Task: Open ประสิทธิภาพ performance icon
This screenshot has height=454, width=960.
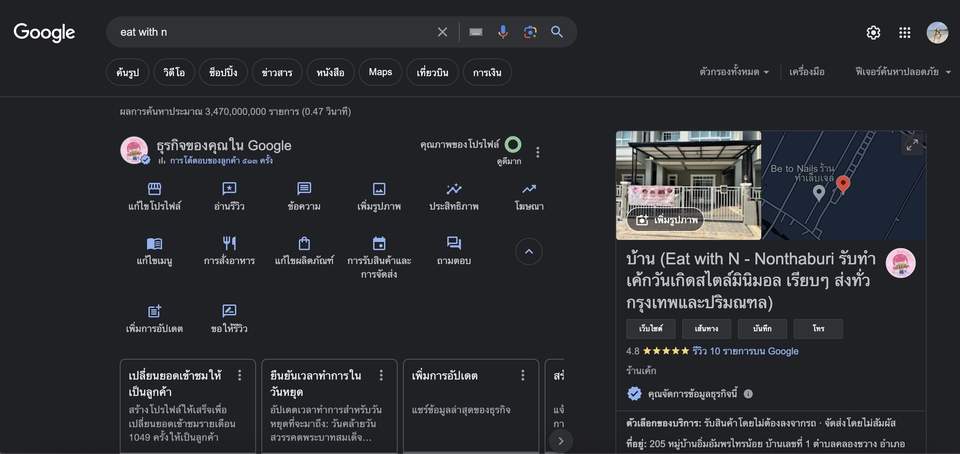Action: (x=454, y=189)
